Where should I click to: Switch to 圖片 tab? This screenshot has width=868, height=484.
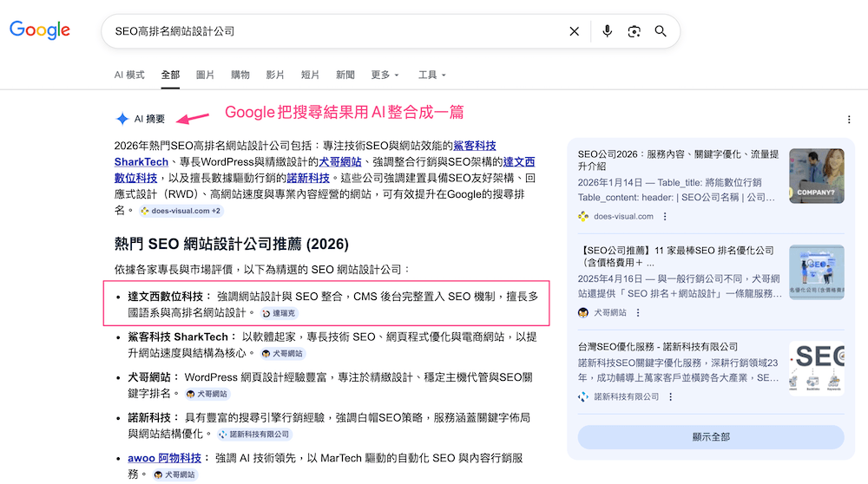coord(205,75)
